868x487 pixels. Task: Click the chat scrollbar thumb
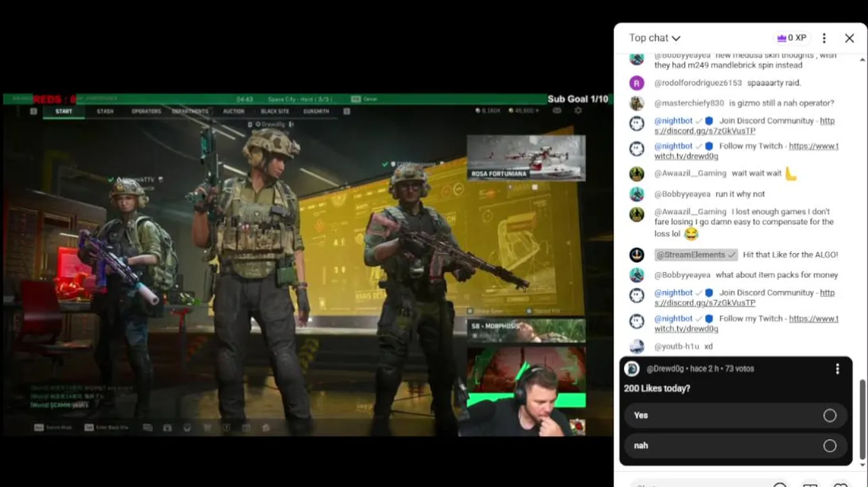pos(862,419)
